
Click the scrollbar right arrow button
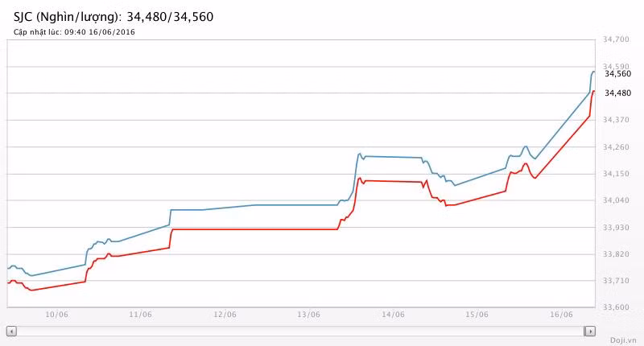(590, 331)
